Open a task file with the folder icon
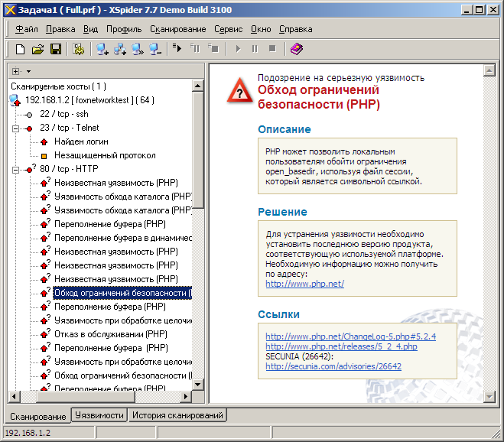 click(x=38, y=49)
